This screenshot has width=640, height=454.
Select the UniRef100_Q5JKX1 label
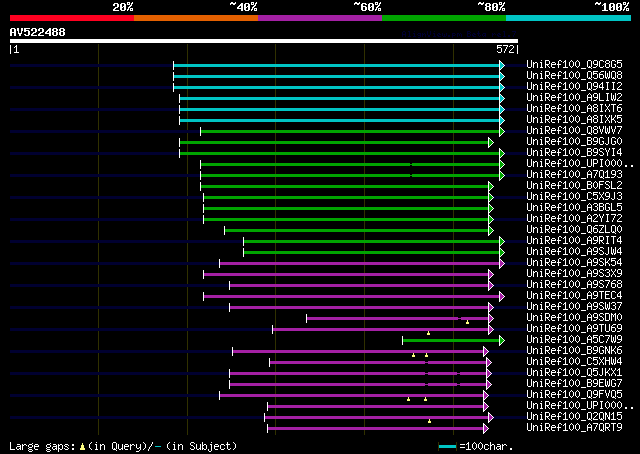tap(574, 373)
